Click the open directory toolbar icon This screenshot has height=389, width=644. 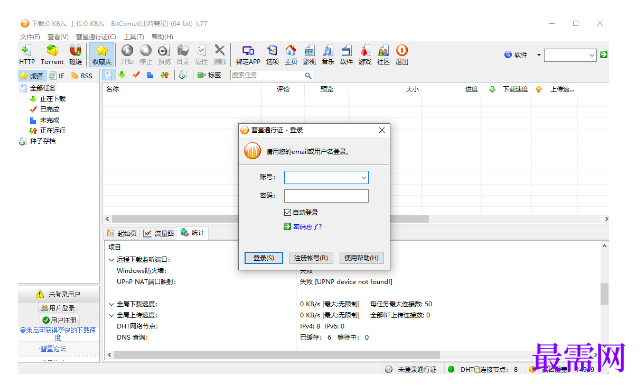pos(182,55)
